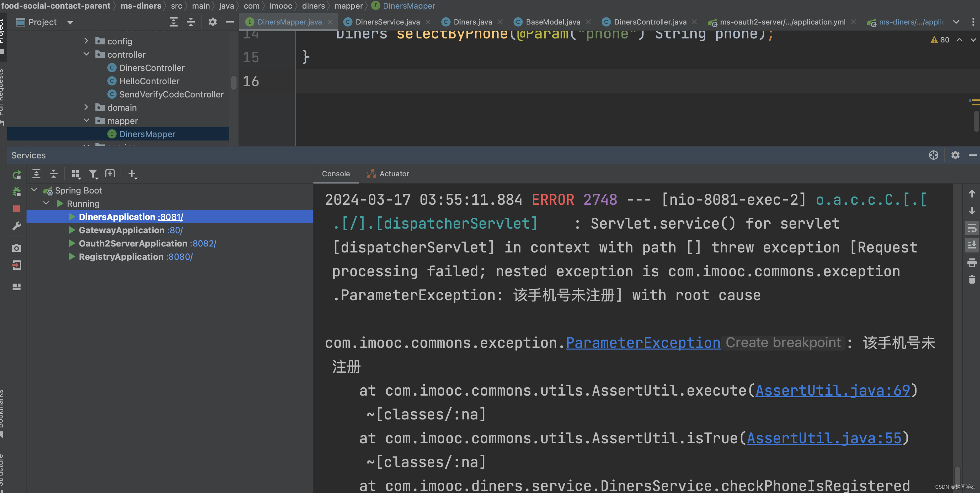Image resolution: width=980 pixels, height=493 pixels.
Task: Click the ParameterException link in console
Action: click(x=643, y=343)
